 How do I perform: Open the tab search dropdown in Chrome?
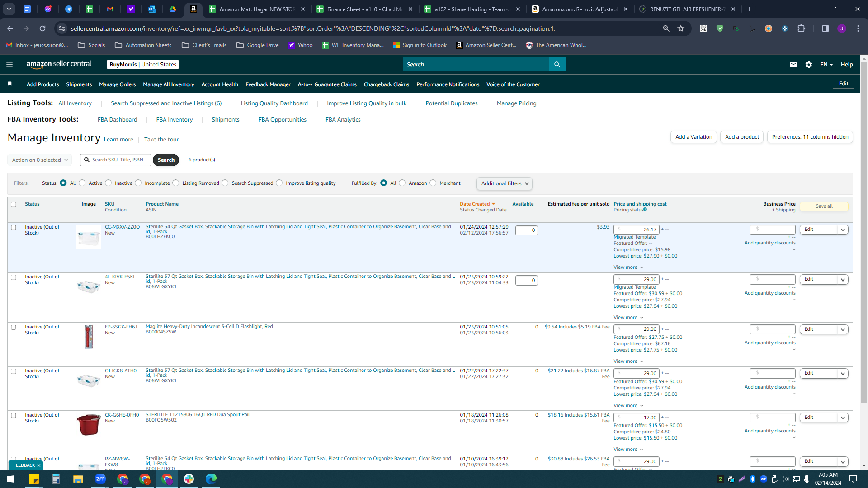point(9,9)
